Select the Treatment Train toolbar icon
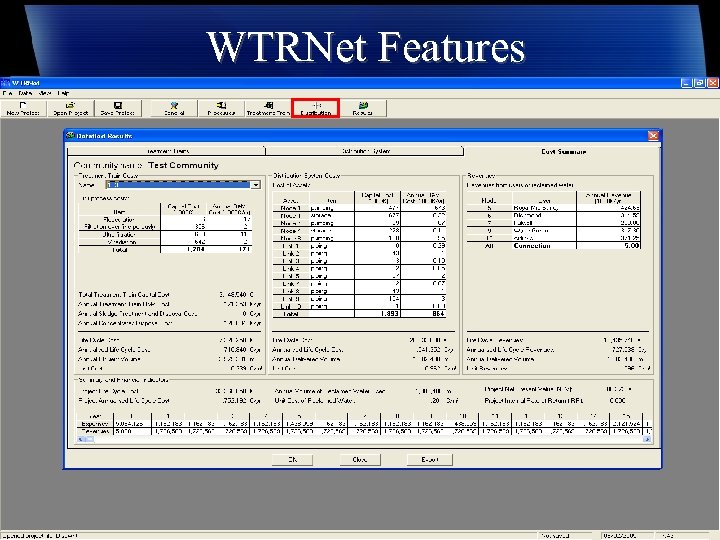Viewport: 720px width, 540px height. click(x=268, y=108)
